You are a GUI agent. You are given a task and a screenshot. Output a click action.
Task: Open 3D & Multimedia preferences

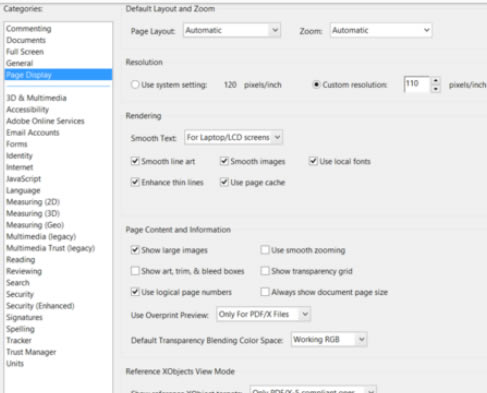tap(36, 98)
